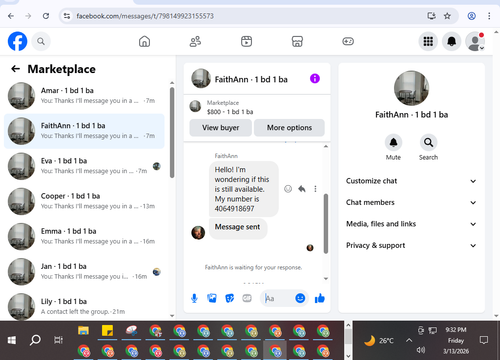Open the Video (Reels) icon

tap(246, 41)
